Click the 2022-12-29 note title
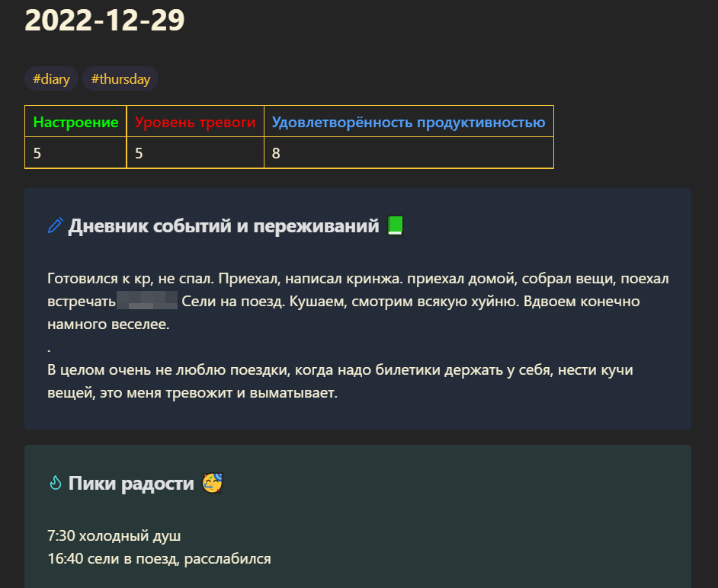Screen dimensions: 718x588 click(x=104, y=20)
